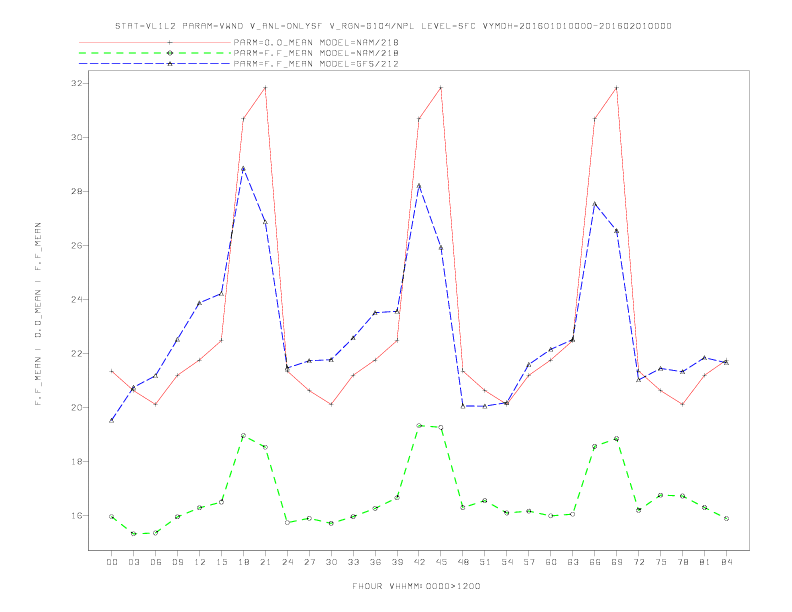Click the x-axis title FHOUR VHHMM:0000>1200

(416, 586)
